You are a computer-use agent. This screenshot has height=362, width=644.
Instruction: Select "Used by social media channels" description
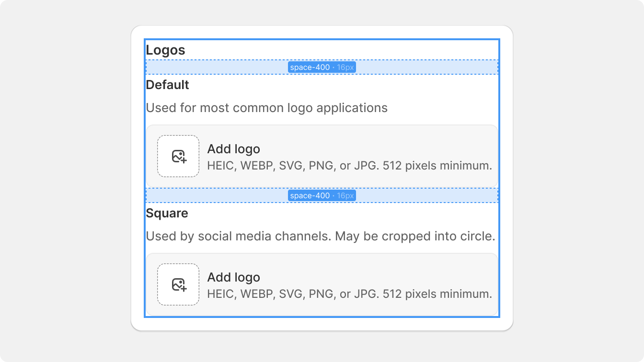pos(238,236)
